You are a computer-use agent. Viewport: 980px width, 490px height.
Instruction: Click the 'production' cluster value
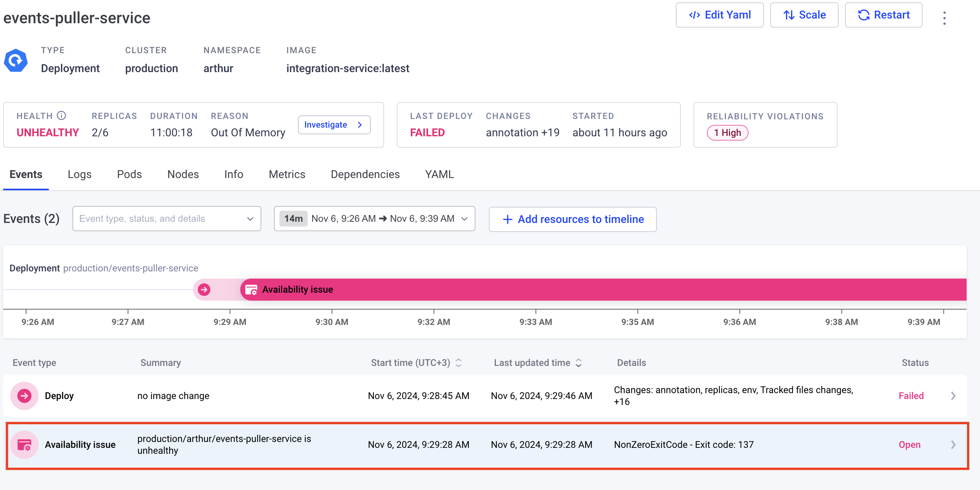(152, 69)
